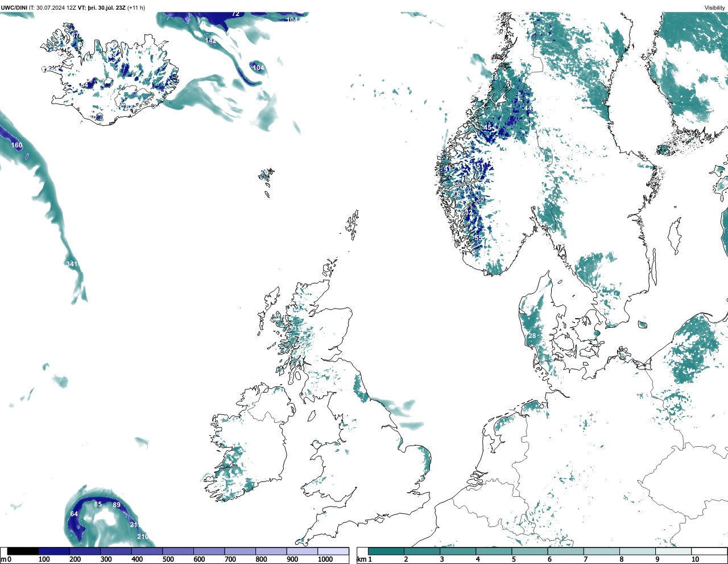Select the 8–9 km legend swatch
Viewport: 728px width, 564px height.
[x=637, y=551]
